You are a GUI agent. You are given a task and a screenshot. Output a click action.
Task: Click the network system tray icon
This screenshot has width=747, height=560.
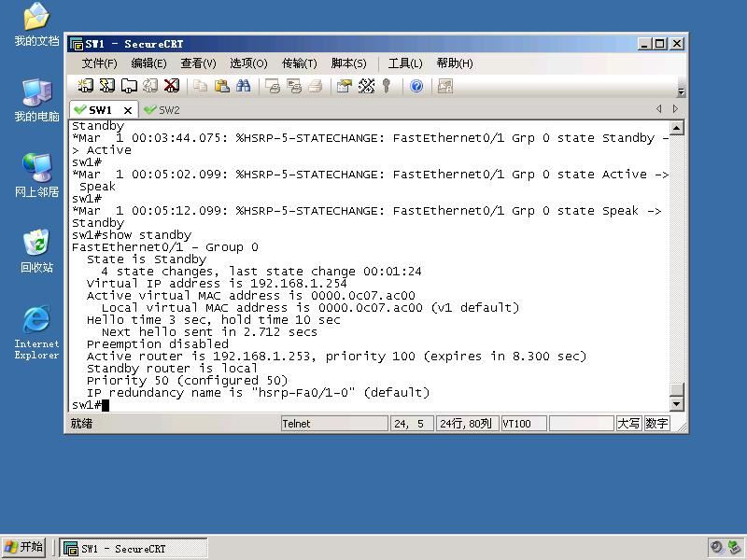[x=734, y=547]
